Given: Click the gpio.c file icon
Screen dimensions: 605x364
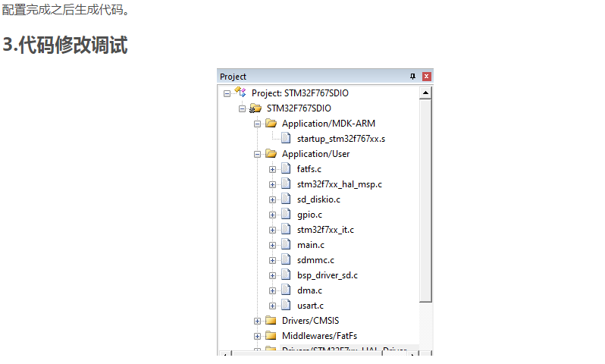Looking at the screenshot, I should (x=286, y=214).
